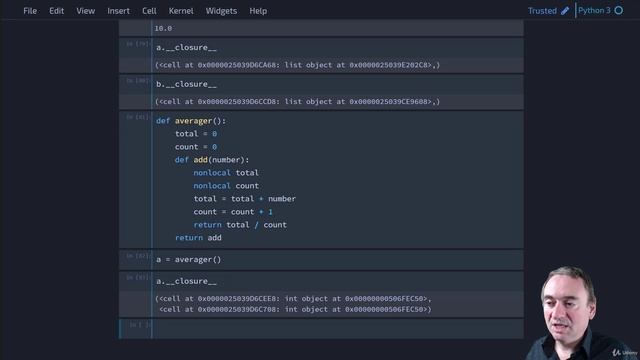Click the total = total + number line
Screen dimensions: 640x360
245,199
